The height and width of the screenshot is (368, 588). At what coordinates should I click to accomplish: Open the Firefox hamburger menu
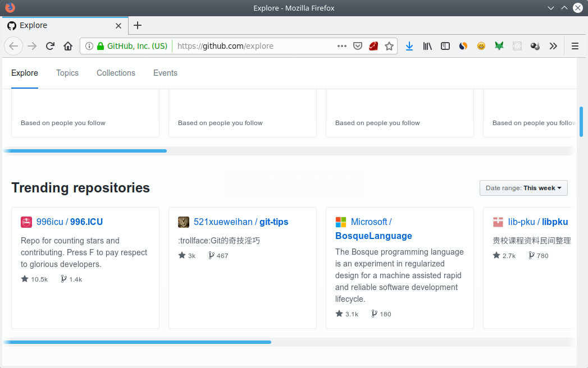(x=575, y=46)
